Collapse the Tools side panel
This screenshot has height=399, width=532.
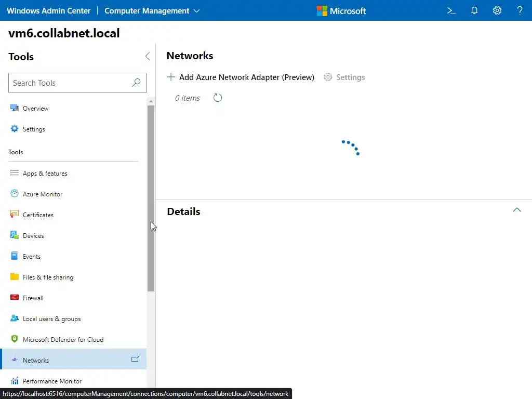[147, 56]
